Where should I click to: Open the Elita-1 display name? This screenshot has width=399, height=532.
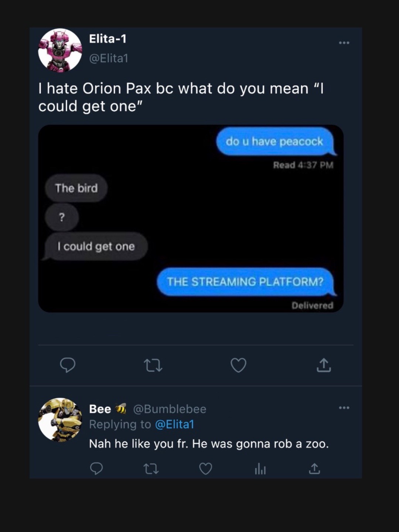(x=108, y=39)
